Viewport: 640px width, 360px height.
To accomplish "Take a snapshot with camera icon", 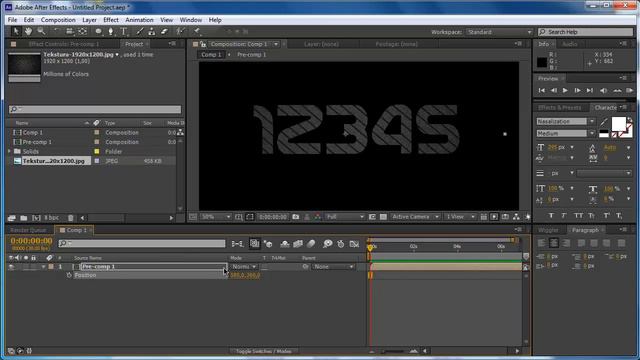I will [x=296, y=217].
